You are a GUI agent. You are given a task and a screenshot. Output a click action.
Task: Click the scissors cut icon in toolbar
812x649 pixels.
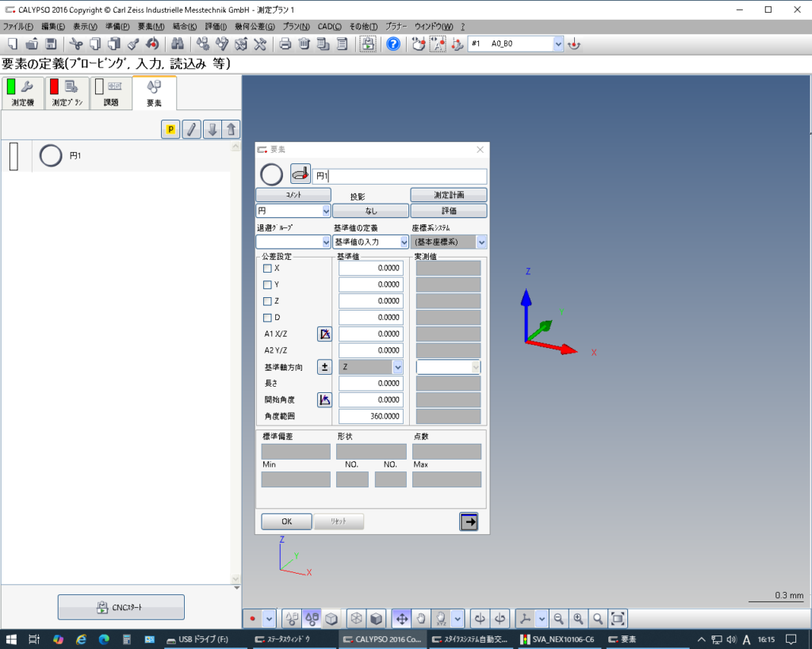pyautogui.click(x=76, y=44)
